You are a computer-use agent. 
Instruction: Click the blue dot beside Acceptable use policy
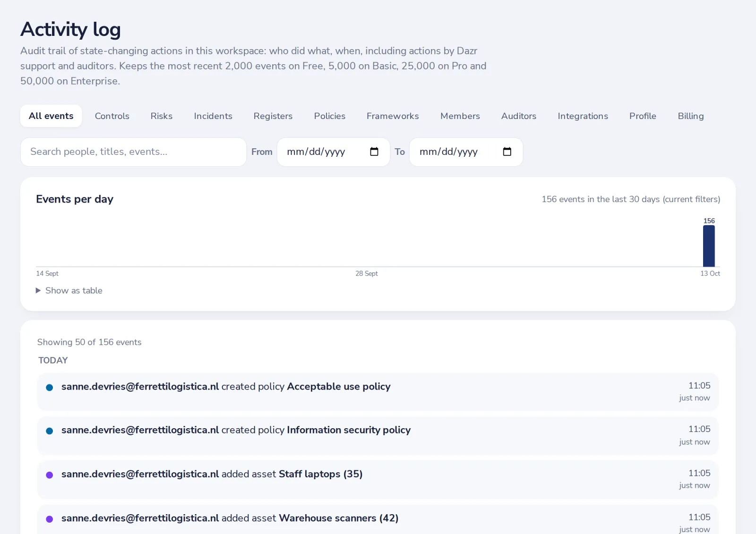coord(49,387)
